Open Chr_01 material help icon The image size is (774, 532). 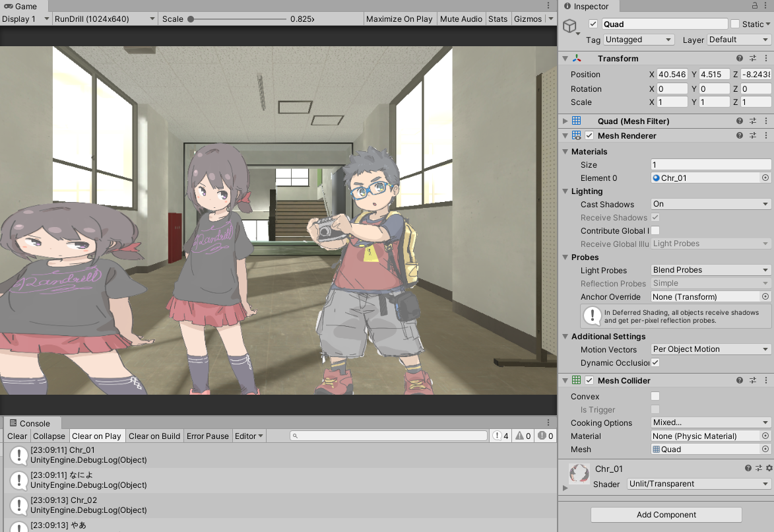[748, 468]
